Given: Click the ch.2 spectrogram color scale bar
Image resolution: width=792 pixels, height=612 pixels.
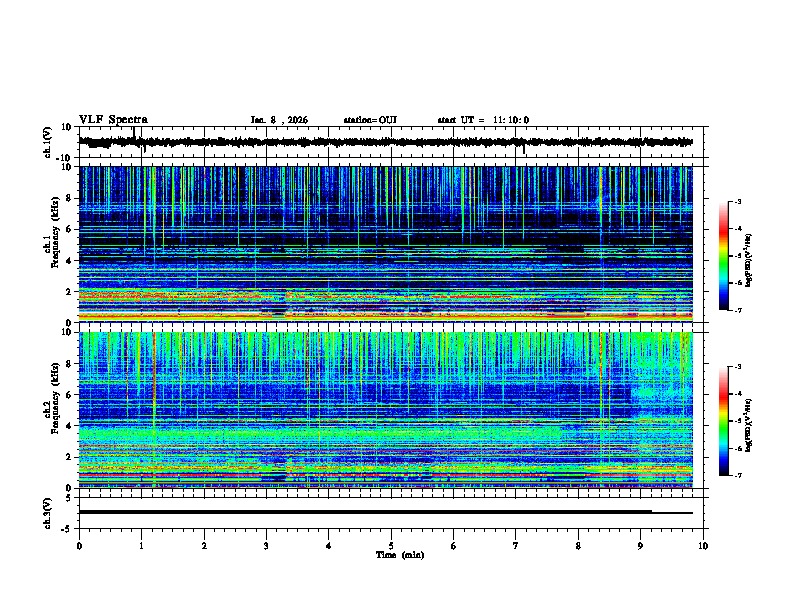Looking at the screenshot, I should [723, 421].
